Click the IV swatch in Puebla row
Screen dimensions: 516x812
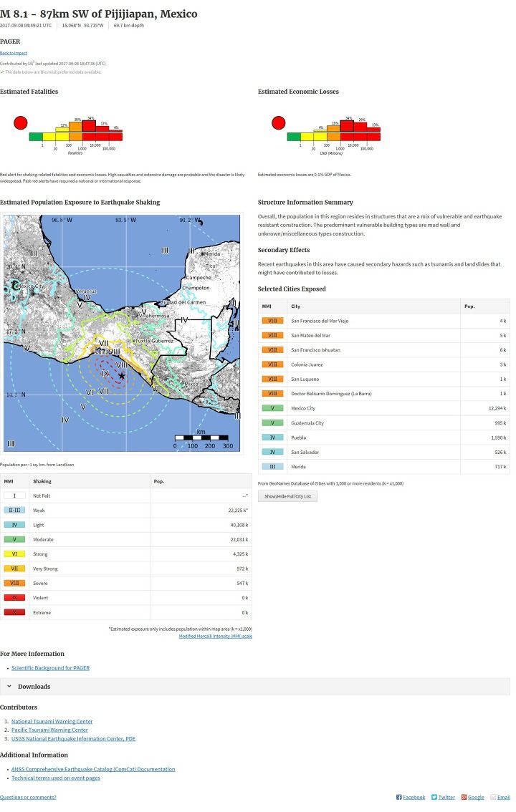tap(272, 438)
